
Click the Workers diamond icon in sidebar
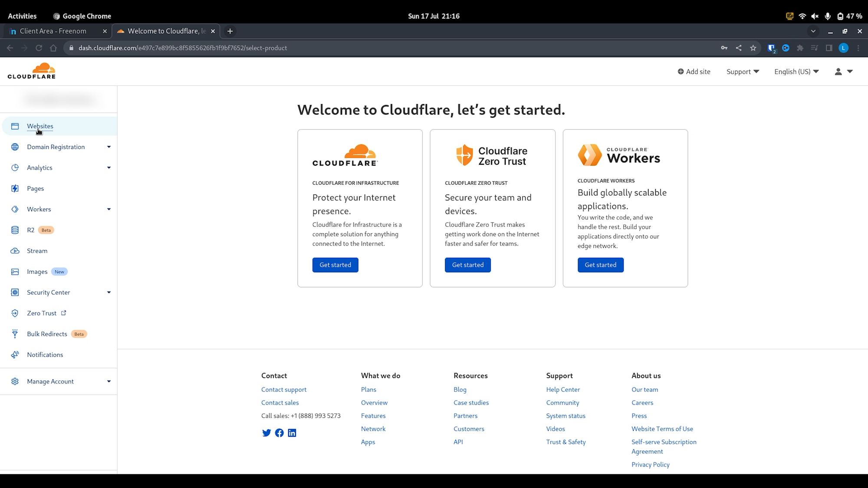pos(15,209)
